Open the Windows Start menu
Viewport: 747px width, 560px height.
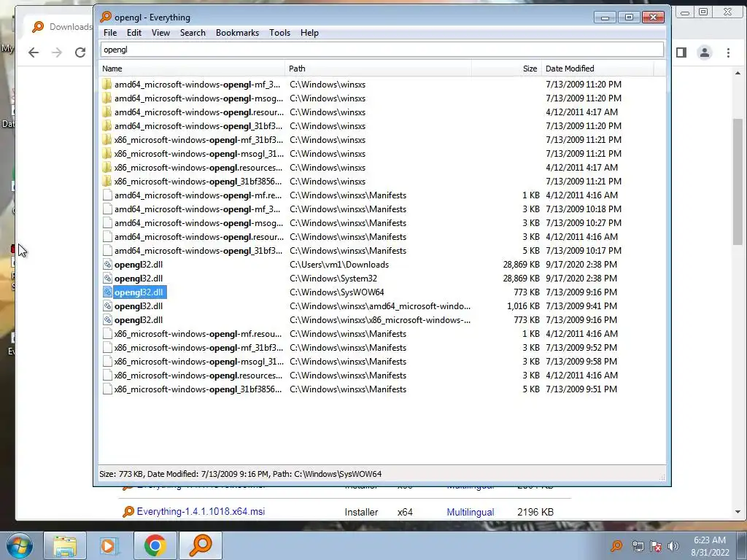(x=19, y=545)
